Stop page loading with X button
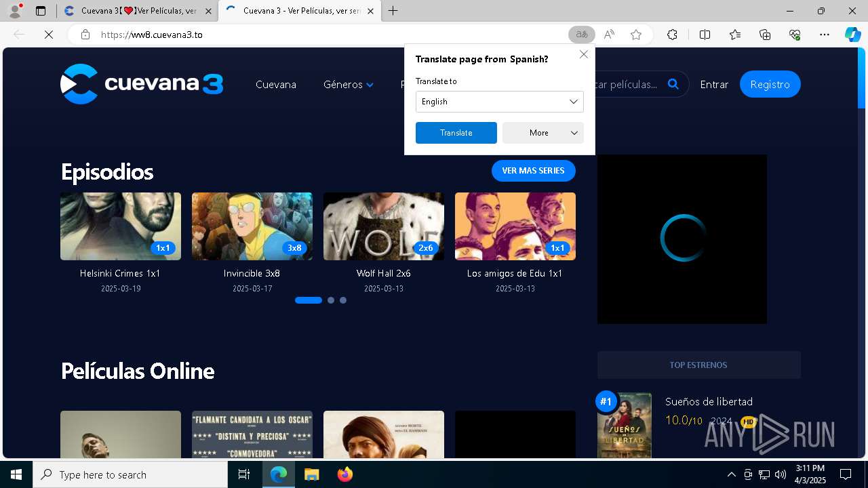 click(x=49, y=35)
